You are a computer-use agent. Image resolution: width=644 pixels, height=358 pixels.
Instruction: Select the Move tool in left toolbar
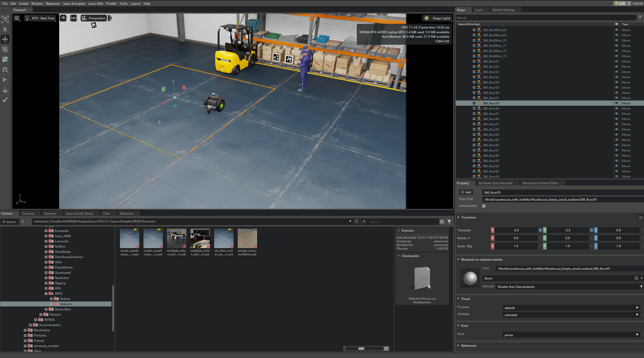click(x=5, y=39)
